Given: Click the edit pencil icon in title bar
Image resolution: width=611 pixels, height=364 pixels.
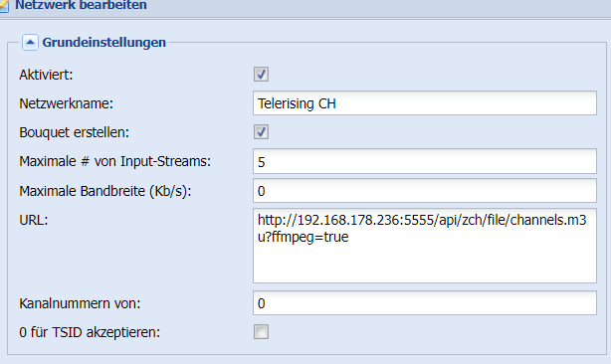Looking at the screenshot, I should coord(4,6).
